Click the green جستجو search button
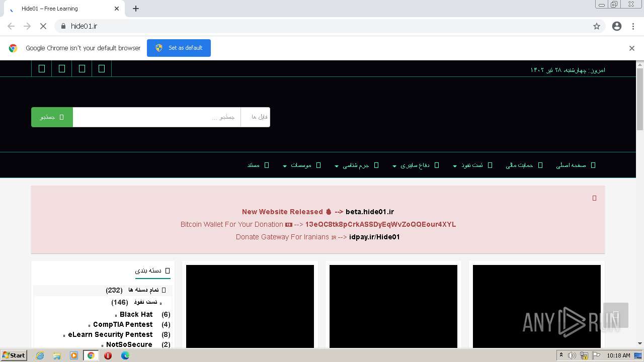Image resolution: width=644 pixels, height=362 pixels. 52,117
